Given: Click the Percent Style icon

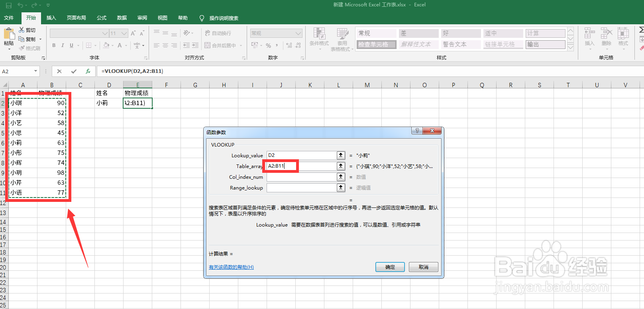Looking at the screenshot, I should [x=268, y=45].
